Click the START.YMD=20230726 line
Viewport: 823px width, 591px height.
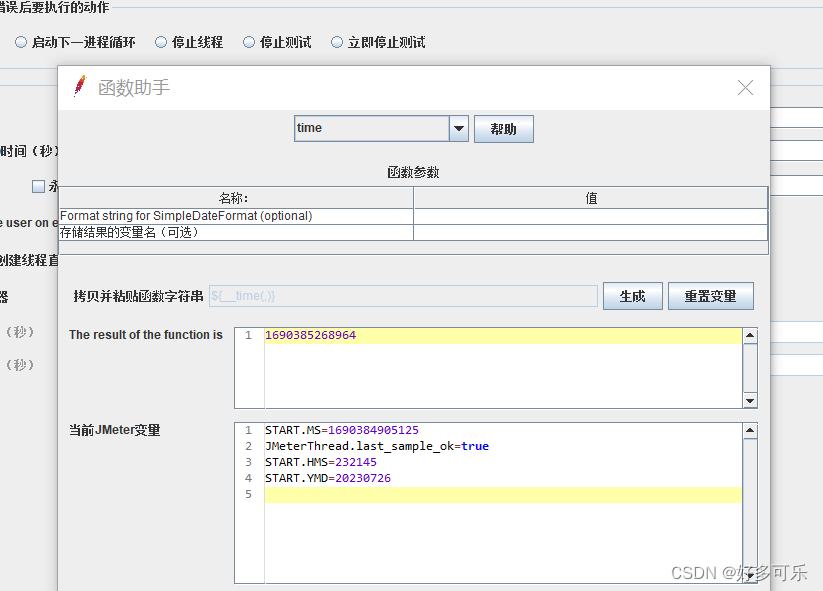click(x=328, y=478)
